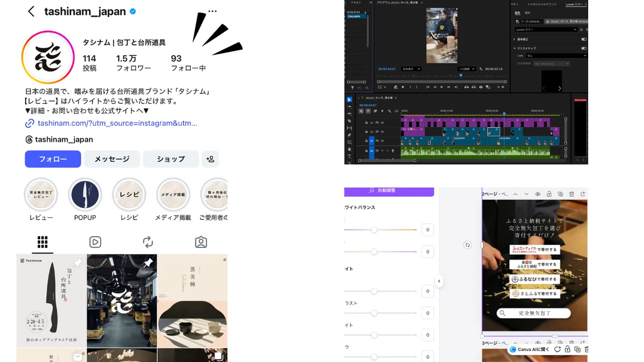644x362 pixels.
Task: Select the Pen tool in Premiere
Action: click(349, 135)
